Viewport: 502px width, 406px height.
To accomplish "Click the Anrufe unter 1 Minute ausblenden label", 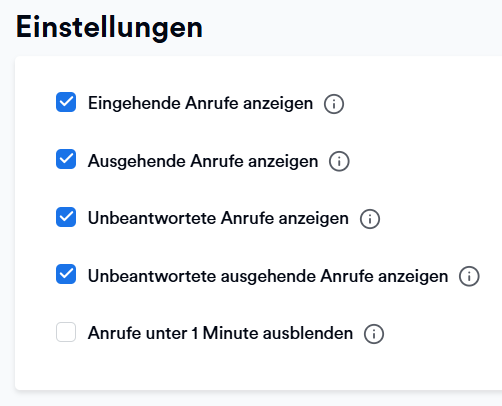I will (x=220, y=333).
